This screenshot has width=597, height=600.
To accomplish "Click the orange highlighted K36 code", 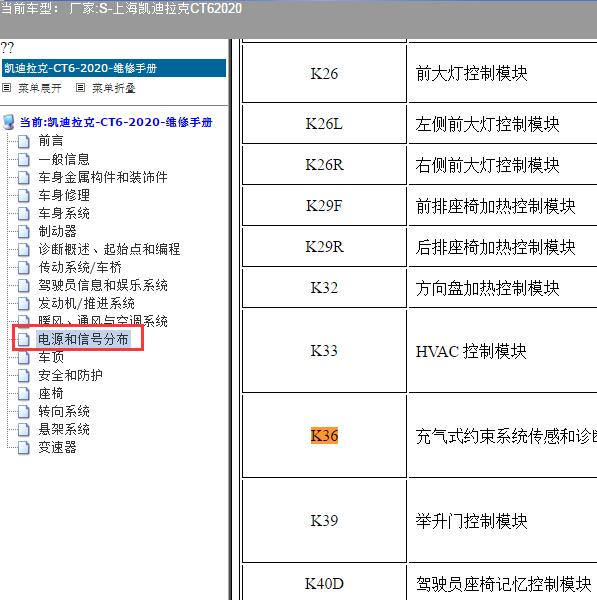I will (324, 435).
